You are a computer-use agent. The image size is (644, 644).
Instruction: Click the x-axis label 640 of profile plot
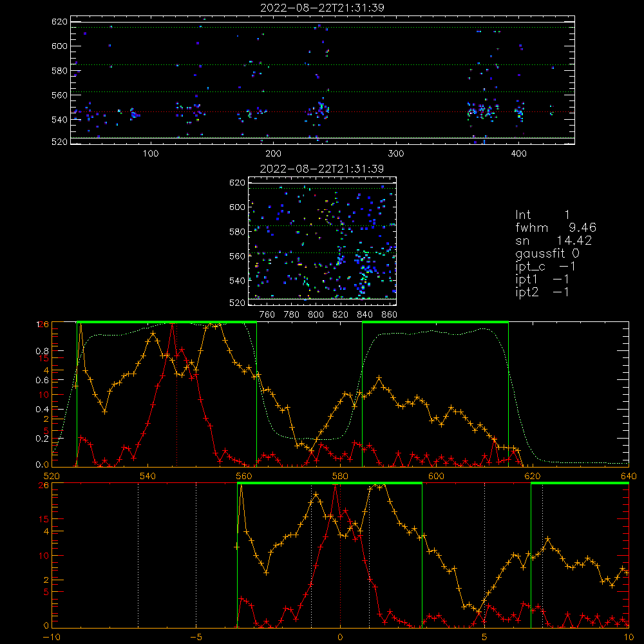click(629, 476)
